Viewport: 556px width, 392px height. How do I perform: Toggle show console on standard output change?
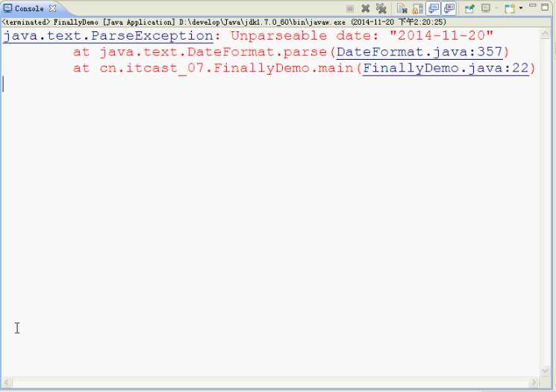click(434, 8)
